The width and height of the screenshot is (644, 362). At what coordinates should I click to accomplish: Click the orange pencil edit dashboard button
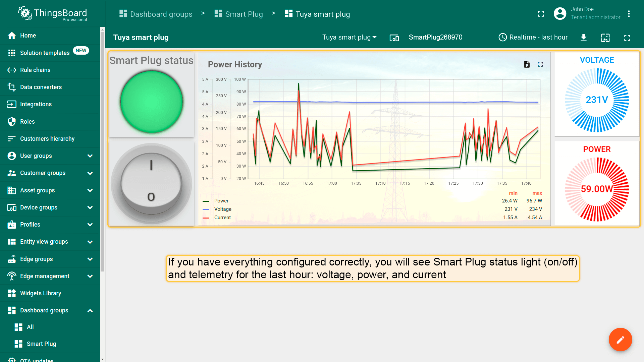(620, 340)
